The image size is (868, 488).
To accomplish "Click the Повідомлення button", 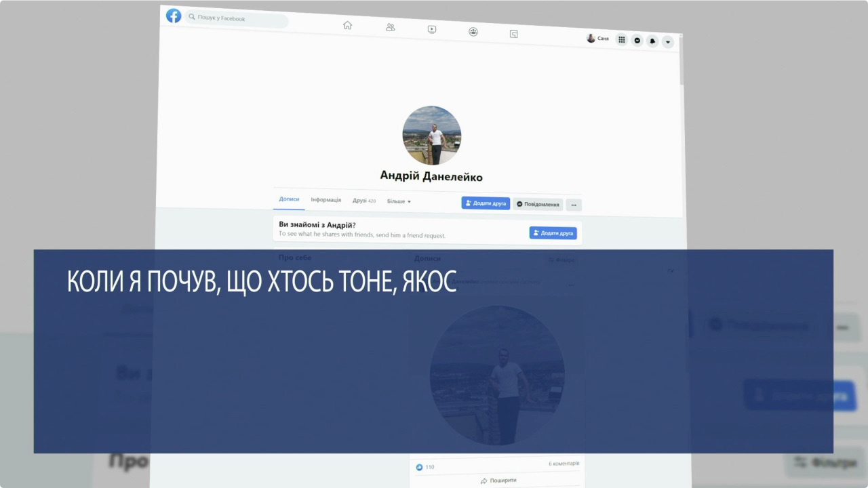I will tap(538, 204).
